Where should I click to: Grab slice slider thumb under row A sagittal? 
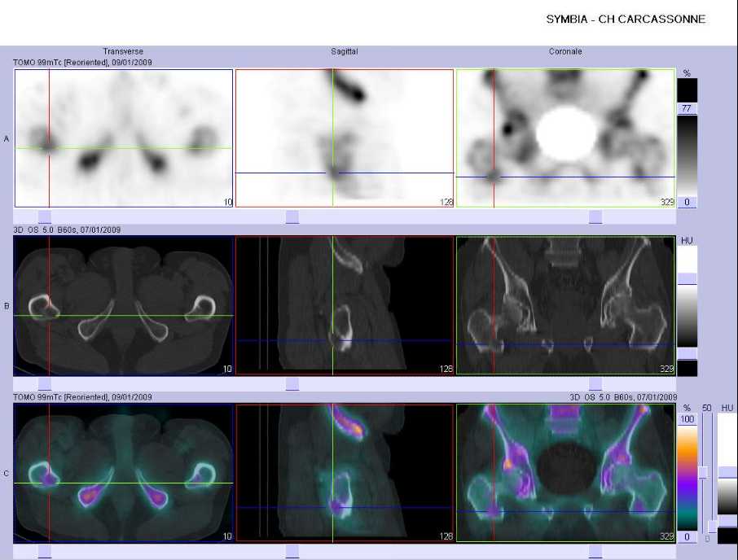coord(292,217)
